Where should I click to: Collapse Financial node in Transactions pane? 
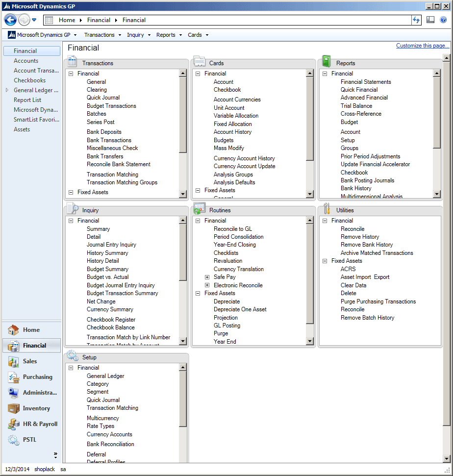point(71,74)
